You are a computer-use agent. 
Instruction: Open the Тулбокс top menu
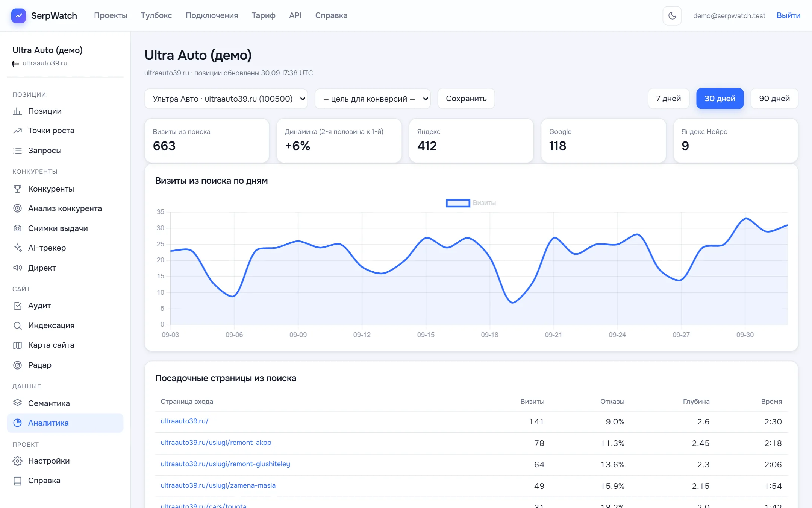(156, 15)
